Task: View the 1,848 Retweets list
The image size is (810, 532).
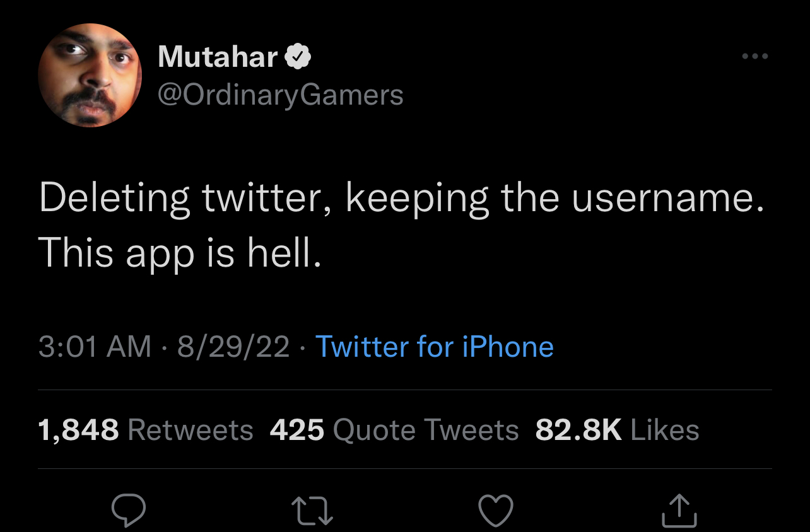Action: [x=146, y=431]
